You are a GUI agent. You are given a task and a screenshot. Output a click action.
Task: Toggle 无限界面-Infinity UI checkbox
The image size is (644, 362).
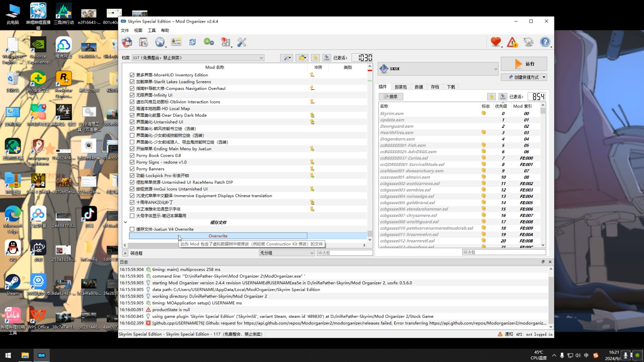132,95
